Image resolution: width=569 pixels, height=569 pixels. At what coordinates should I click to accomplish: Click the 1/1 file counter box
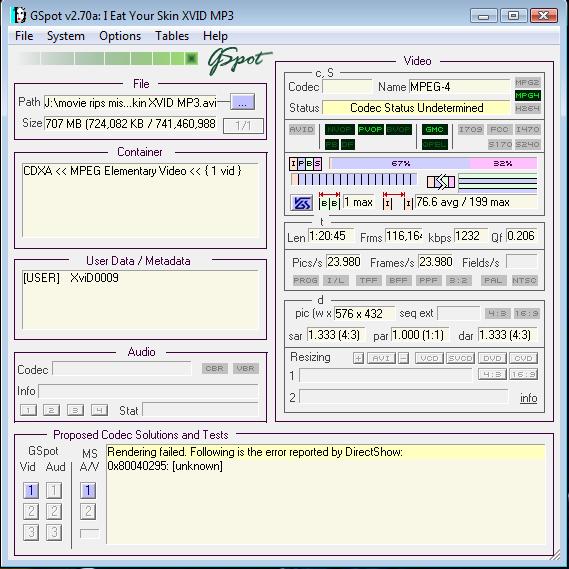[243, 126]
